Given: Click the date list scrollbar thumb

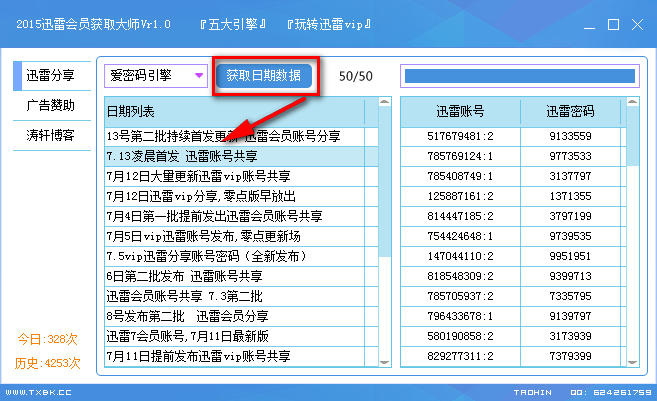Looking at the screenshot, I should pyautogui.click(x=384, y=181).
